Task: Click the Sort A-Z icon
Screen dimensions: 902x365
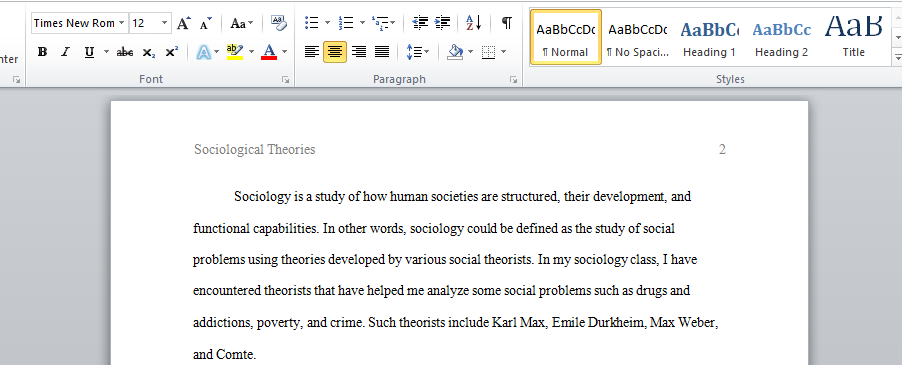Action: point(473,23)
